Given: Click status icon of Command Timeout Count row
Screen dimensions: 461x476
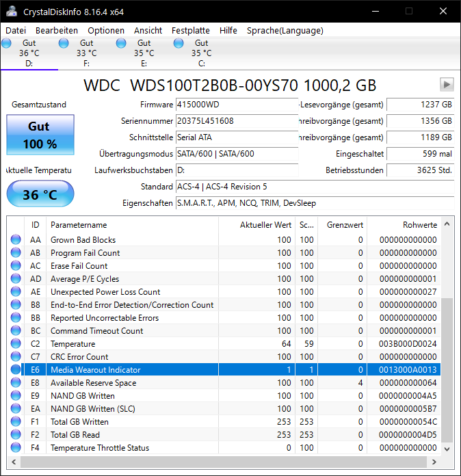Looking at the screenshot, I should pos(16,330).
